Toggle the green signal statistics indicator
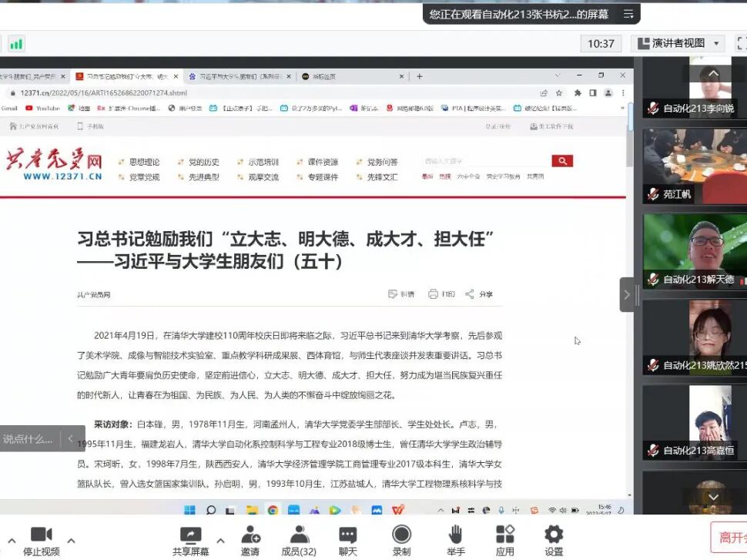The height and width of the screenshot is (560, 747). pos(16,44)
